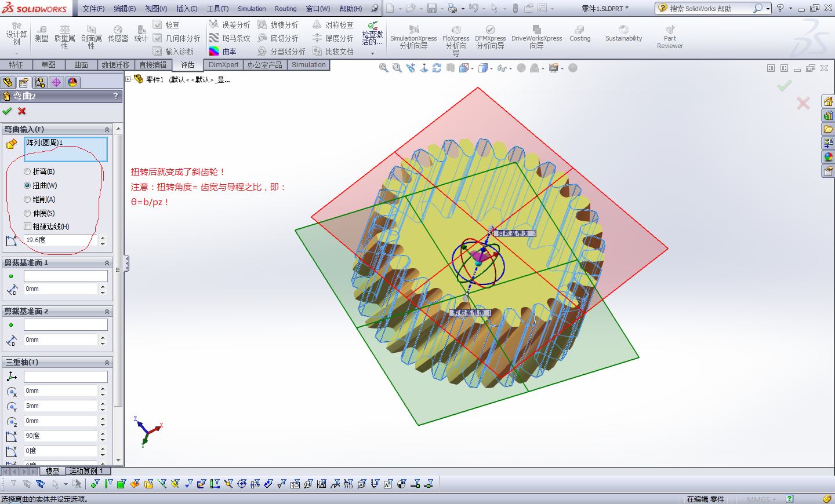This screenshot has height=504, width=835.
Task: Open the search box options dropdown
Action: [768, 9]
